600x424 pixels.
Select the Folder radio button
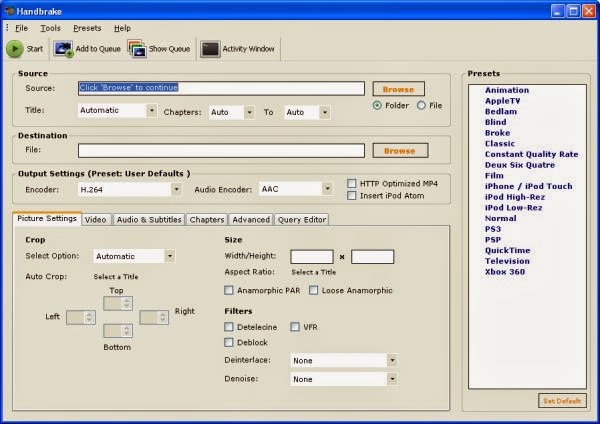click(377, 105)
